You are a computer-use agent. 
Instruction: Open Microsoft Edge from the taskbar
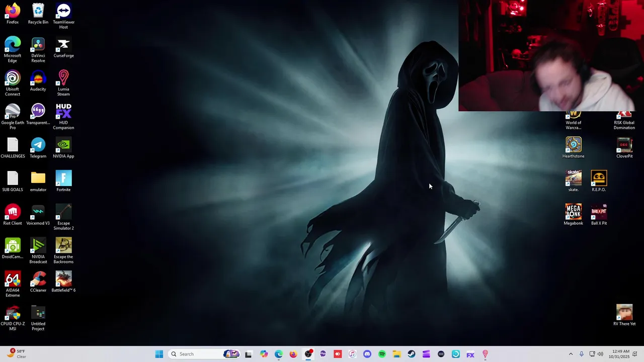tap(279, 354)
